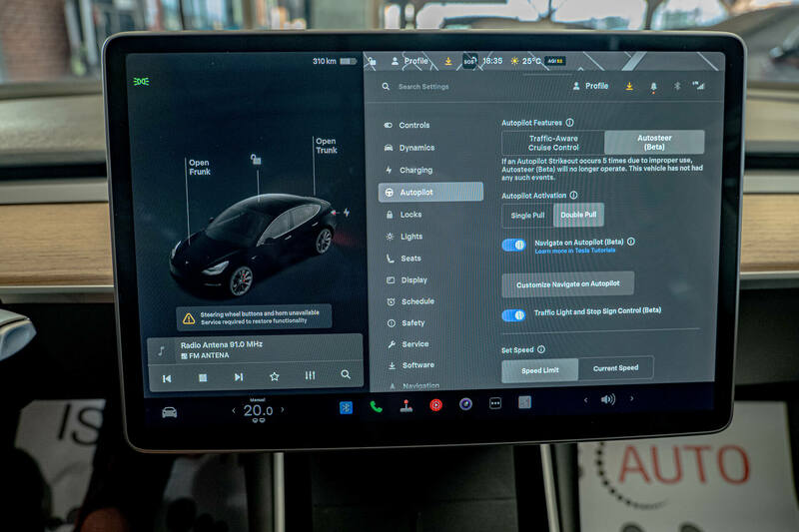
Task: Click software download icon in settings header
Action: 629,87
